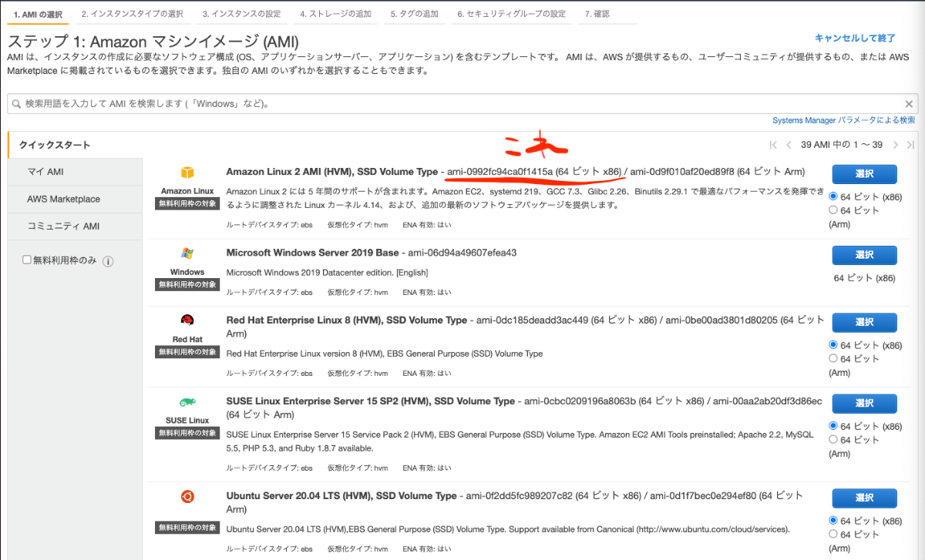Image resolution: width=925 pixels, height=560 pixels.
Task: Select the コミュニティ AMI sidebar tab
Action: click(x=75, y=226)
